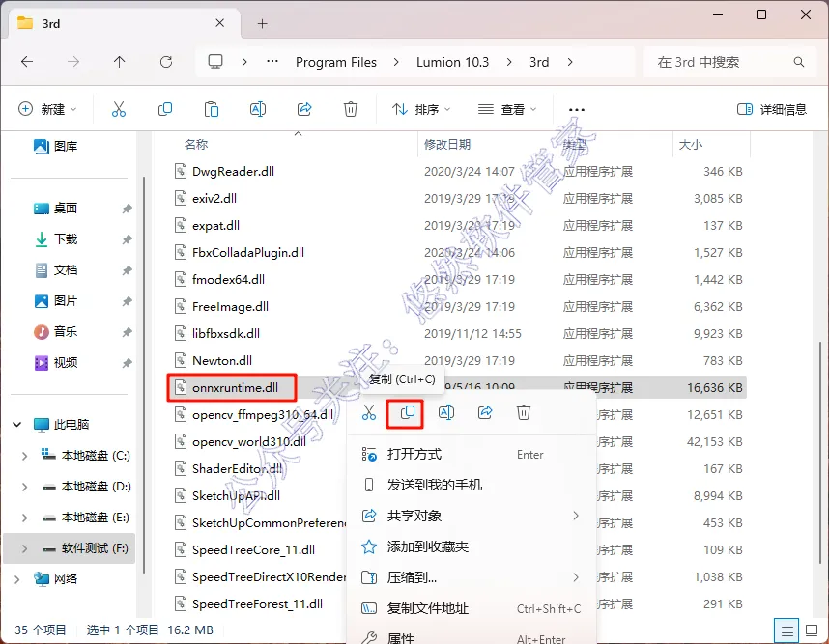
Task: Refresh the current folder
Action: coord(166,62)
